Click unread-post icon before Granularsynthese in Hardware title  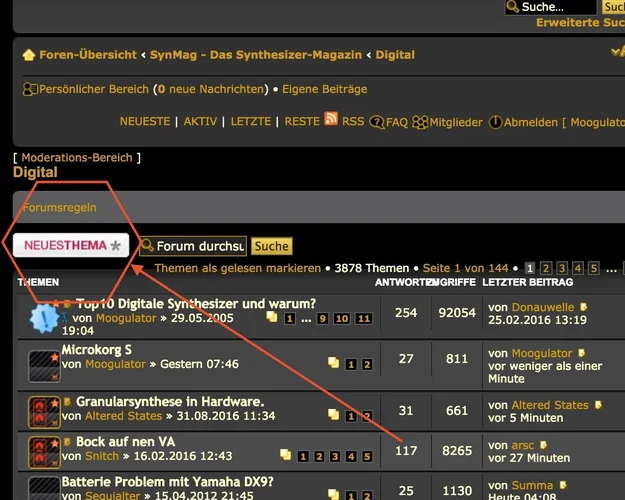[67, 402]
